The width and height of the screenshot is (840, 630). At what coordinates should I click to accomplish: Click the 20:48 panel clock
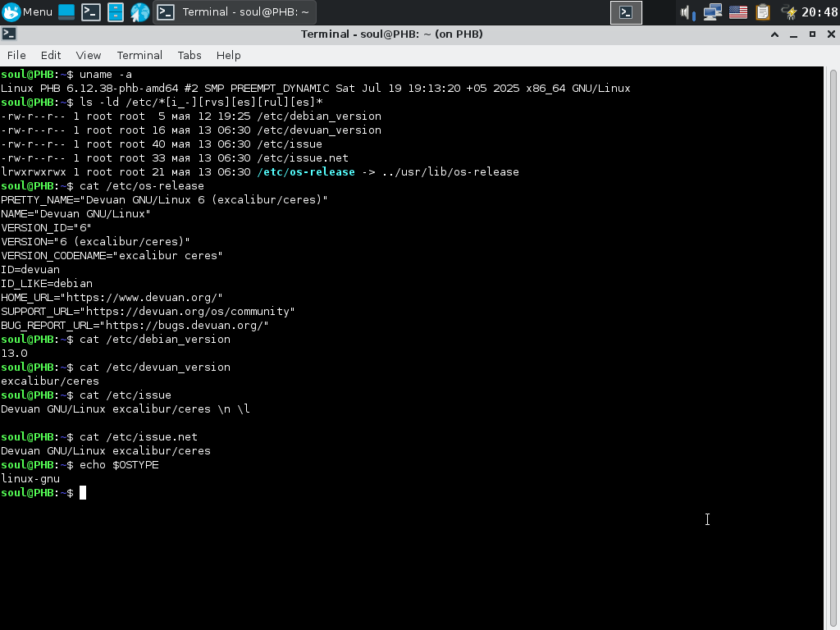point(819,12)
